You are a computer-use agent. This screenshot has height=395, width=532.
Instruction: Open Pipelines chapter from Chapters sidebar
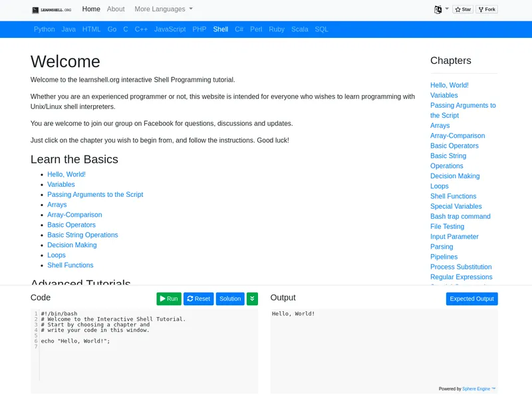coord(444,257)
